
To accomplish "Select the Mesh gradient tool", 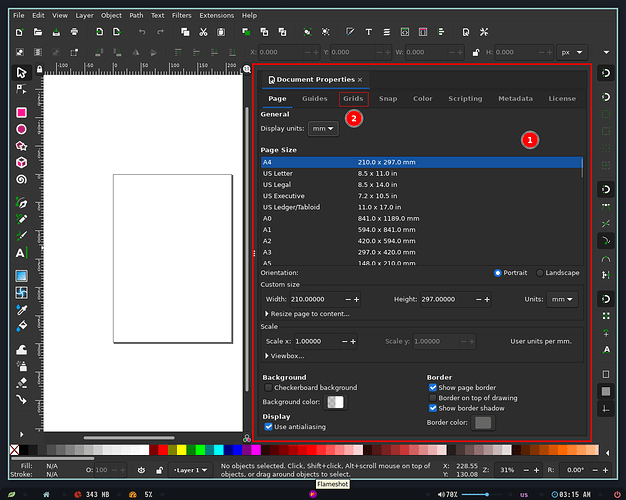I will (x=22, y=292).
